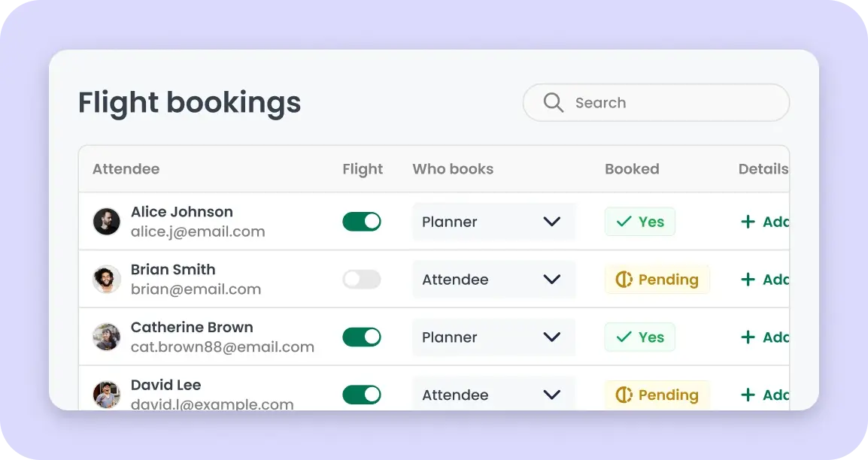Image resolution: width=868 pixels, height=460 pixels.
Task: Disable Catherine Brown's flight toggle
Action: [362, 337]
